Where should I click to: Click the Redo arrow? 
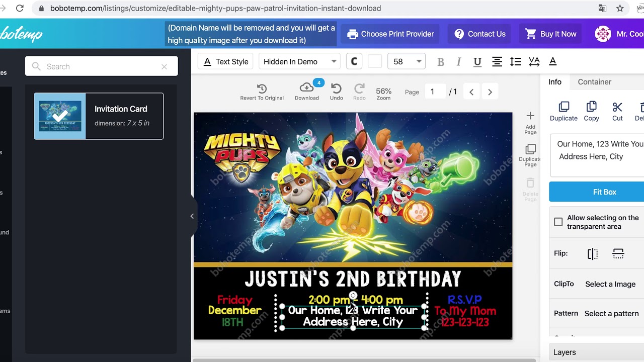(359, 92)
